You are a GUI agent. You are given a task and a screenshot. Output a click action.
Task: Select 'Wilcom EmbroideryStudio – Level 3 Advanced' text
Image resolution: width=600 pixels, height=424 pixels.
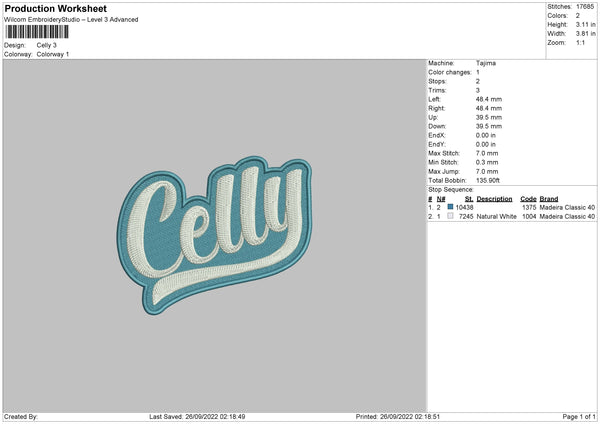(71, 20)
